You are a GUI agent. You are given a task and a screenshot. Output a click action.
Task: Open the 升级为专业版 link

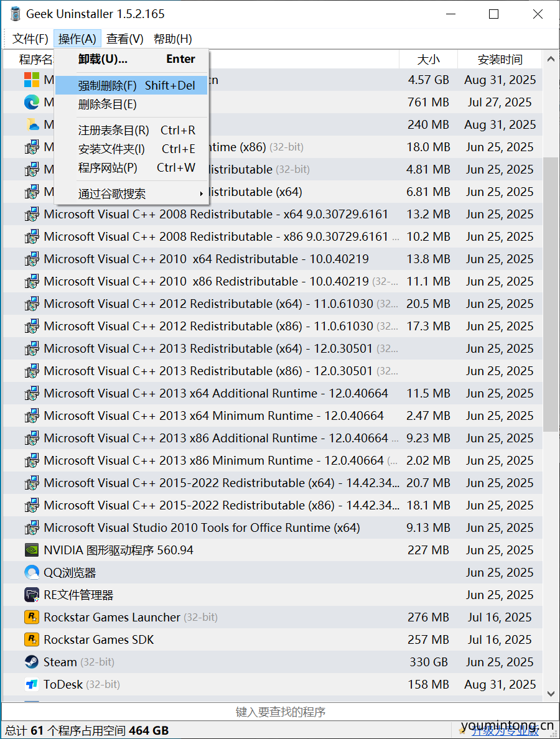pyautogui.click(x=505, y=730)
